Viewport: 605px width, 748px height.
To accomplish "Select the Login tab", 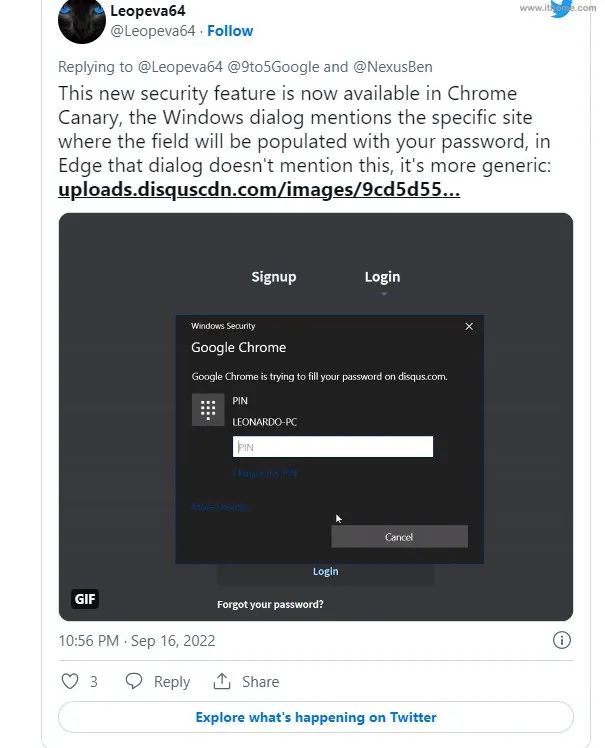I will (382, 277).
